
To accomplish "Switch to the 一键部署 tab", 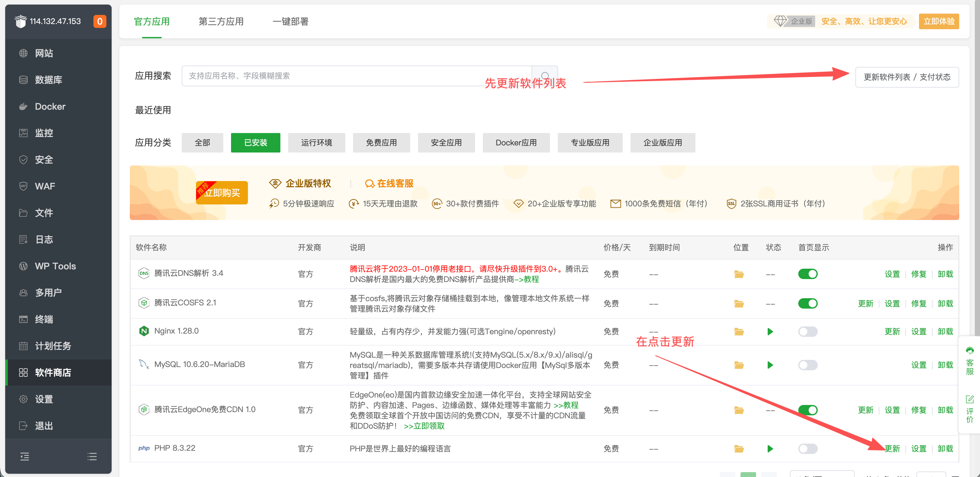I will pos(290,22).
